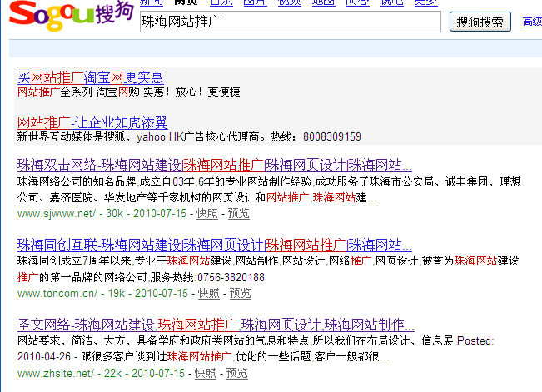View 快照 for www.toncom.cn result
This screenshot has width=542, height=392.
[208, 293]
